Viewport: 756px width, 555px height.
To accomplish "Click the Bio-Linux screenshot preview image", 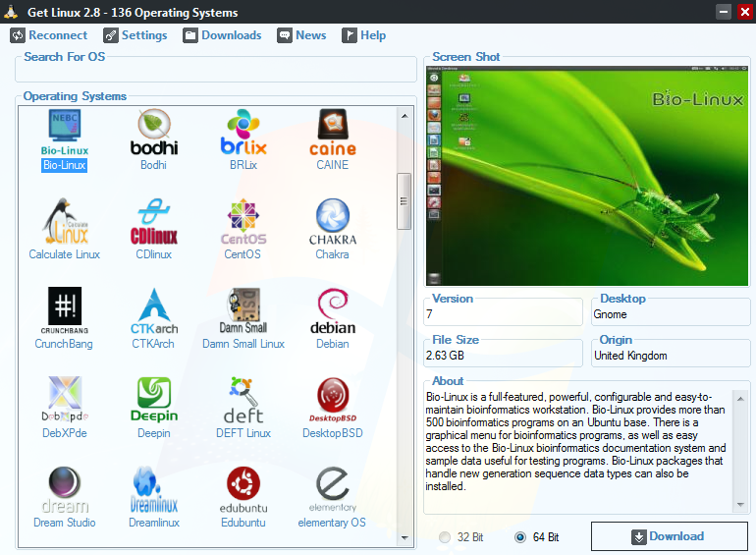I will click(587, 176).
